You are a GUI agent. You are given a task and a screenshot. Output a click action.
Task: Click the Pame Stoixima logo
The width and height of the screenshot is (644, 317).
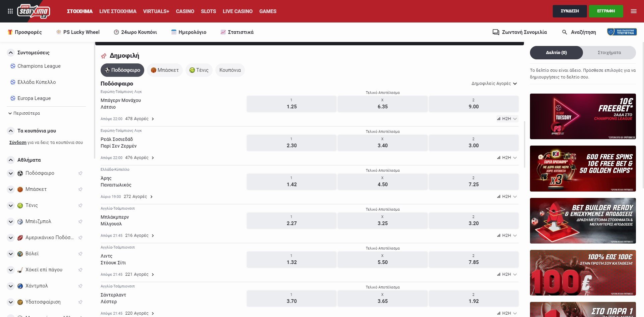click(x=34, y=11)
